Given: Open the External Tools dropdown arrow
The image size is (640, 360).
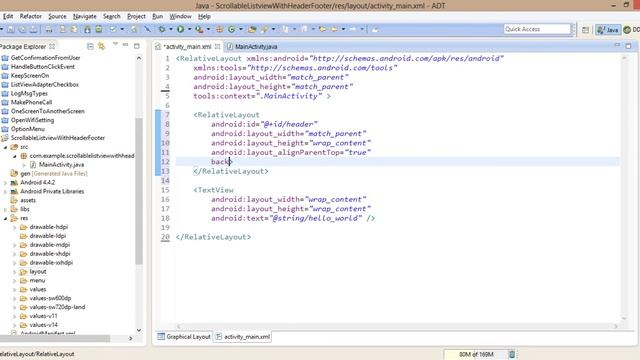Looking at the screenshot, I should [x=208, y=29].
